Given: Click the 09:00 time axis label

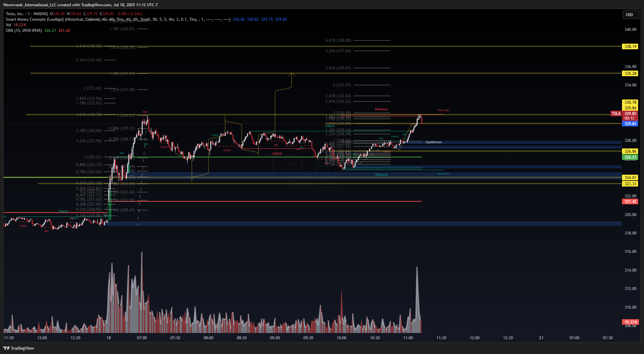Looking at the screenshot, I should pyautogui.click(x=275, y=338).
